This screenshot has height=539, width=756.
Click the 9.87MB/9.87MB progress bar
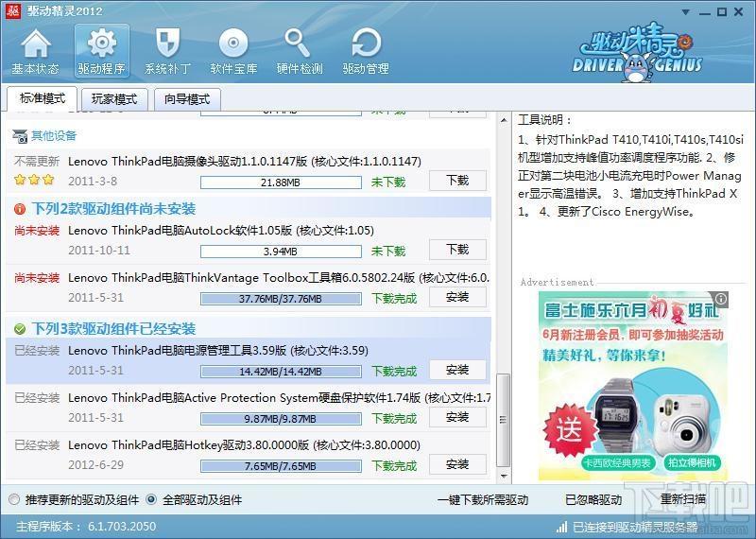coord(281,419)
